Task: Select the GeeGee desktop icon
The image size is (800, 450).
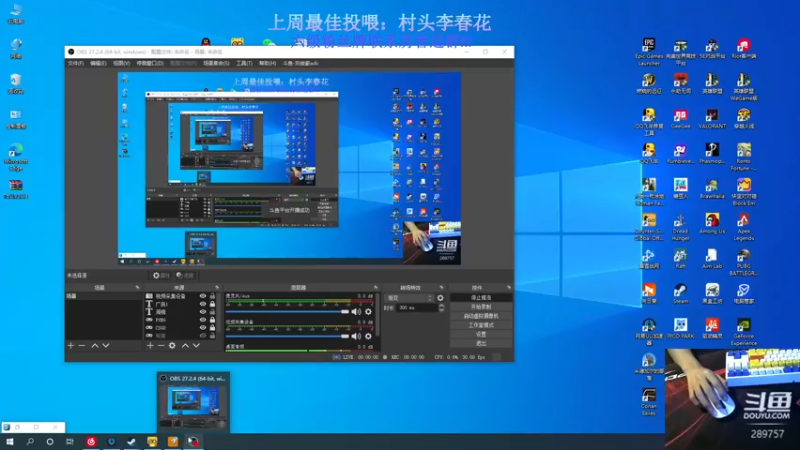Action: (x=680, y=119)
